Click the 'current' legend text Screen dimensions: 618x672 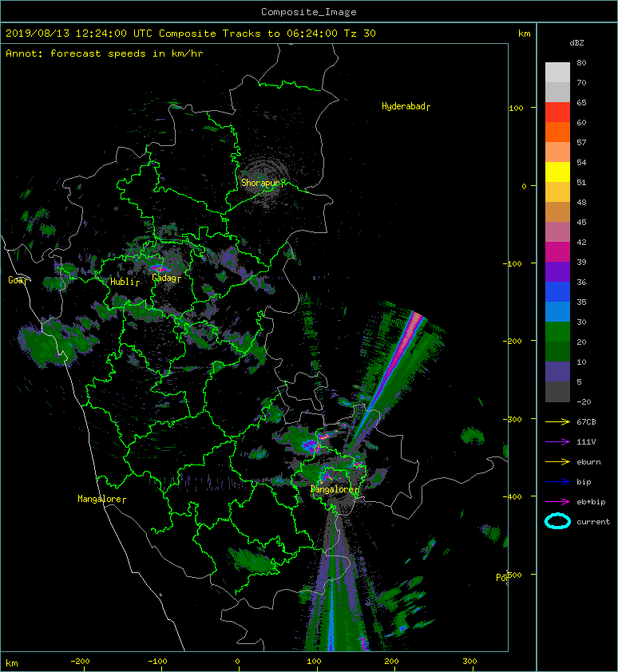coord(593,522)
